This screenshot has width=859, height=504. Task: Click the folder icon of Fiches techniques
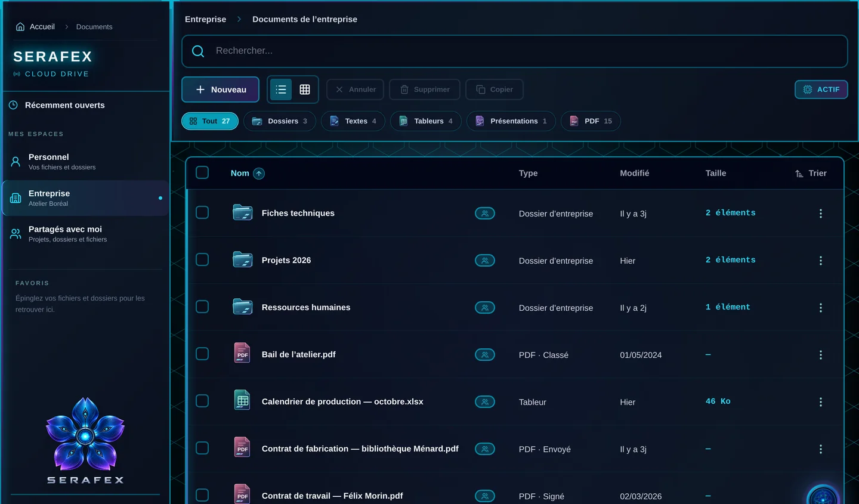coord(243,213)
